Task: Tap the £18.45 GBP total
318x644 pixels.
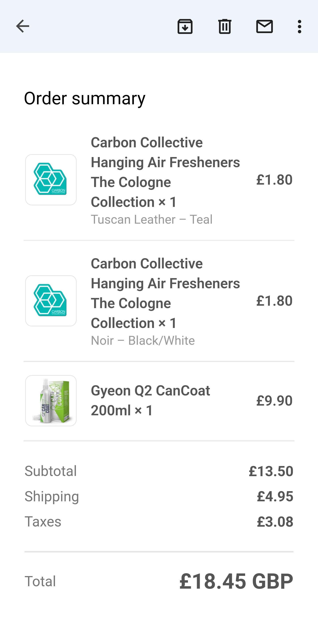Action: click(236, 581)
